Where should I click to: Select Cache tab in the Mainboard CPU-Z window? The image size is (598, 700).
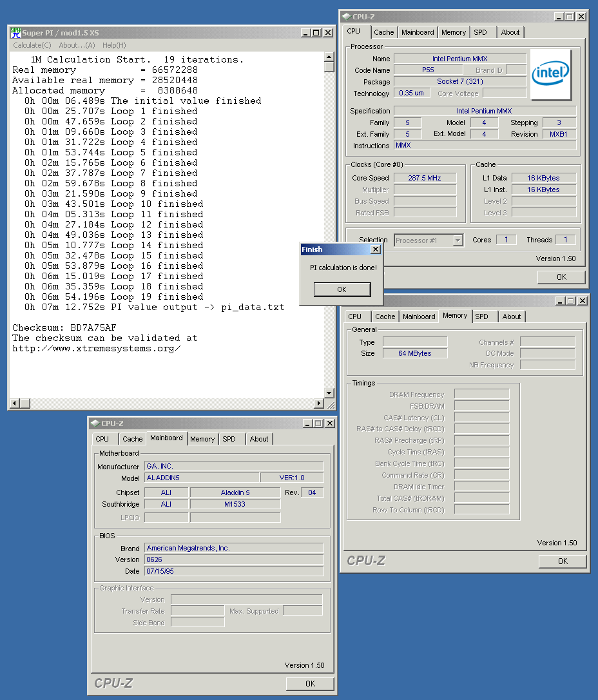pos(133,439)
